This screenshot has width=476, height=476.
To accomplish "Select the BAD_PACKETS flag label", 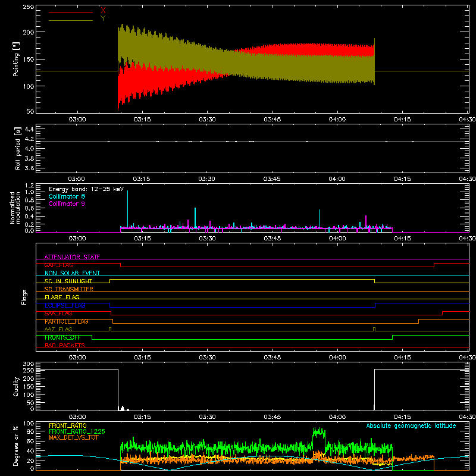I will pyautogui.click(x=65, y=345).
